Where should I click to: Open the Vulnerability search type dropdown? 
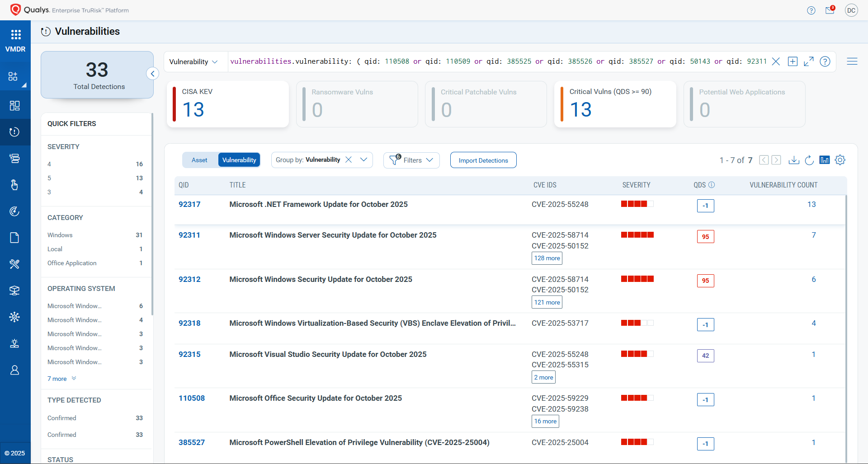point(193,62)
